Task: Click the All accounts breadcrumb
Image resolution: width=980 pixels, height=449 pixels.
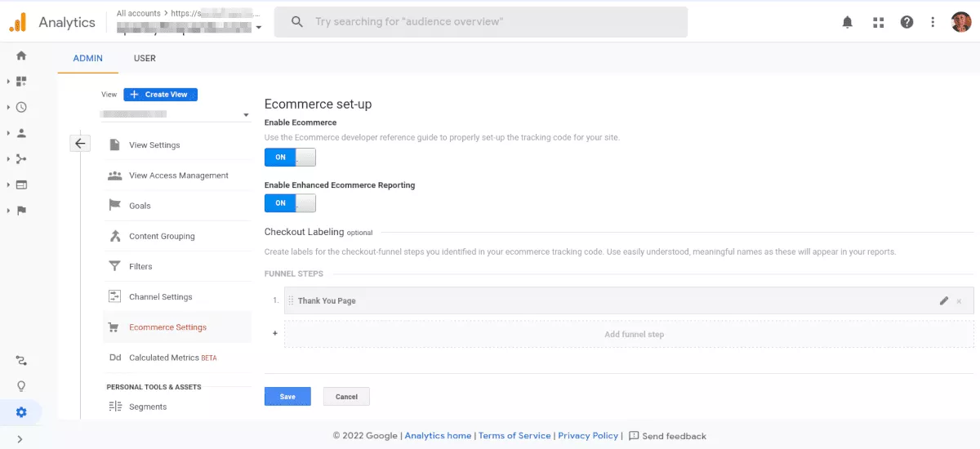Action: [x=140, y=14]
